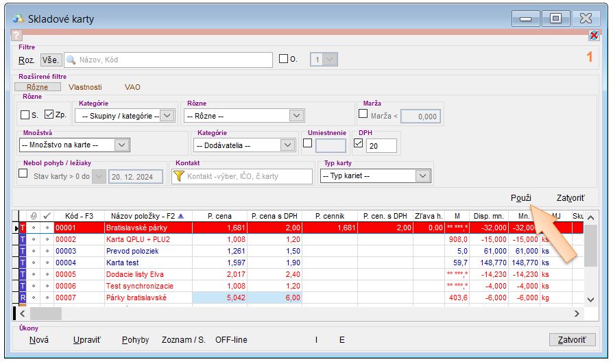Click the checkmark column header icon
This screenshot has height=364, width=613.
coord(47,216)
